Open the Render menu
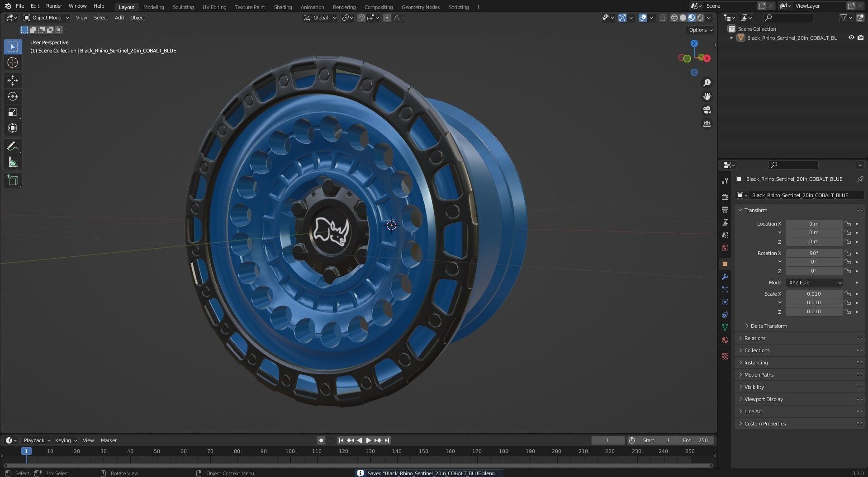The image size is (868, 477). coord(54,6)
